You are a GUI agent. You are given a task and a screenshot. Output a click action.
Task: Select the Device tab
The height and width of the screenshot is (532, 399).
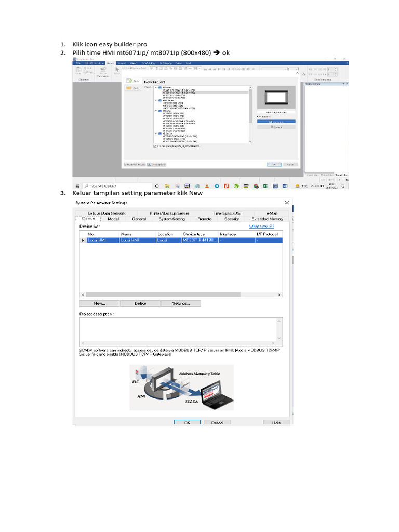(88, 219)
